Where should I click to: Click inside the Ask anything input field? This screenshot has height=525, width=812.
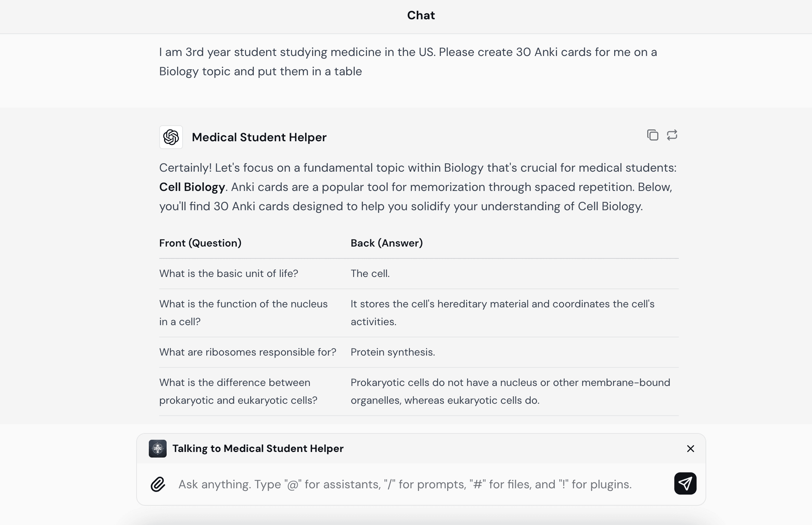(x=405, y=484)
